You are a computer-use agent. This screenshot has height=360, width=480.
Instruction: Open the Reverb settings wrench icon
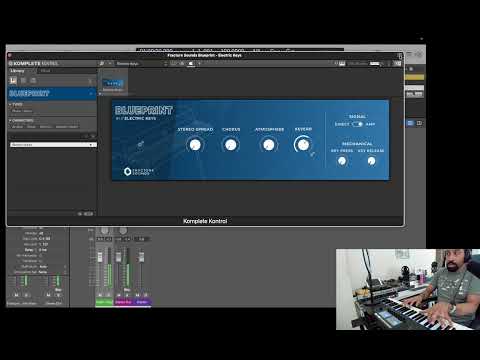pyautogui.click(x=312, y=154)
